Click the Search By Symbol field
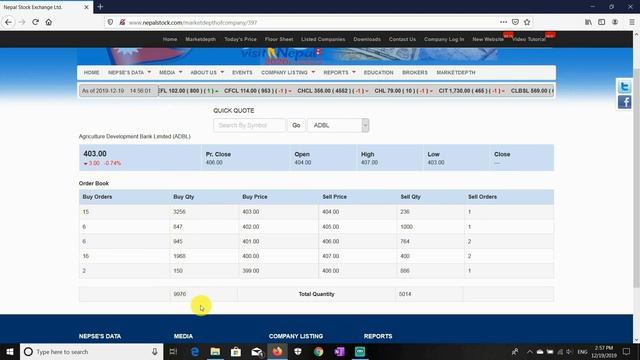This screenshot has height=360, width=640. pyautogui.click(x=249, y=125)
